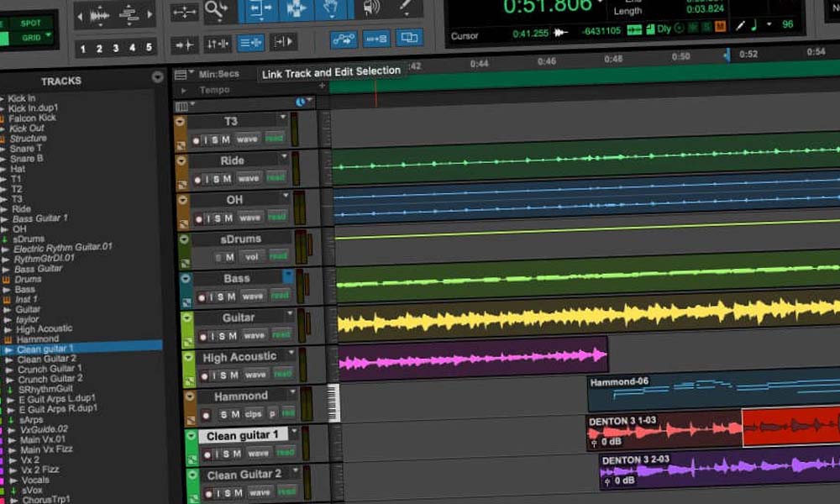Click the Min:Secs ruler label
The width and height of the screenshot is (840, 504).
tap(218, 75)
